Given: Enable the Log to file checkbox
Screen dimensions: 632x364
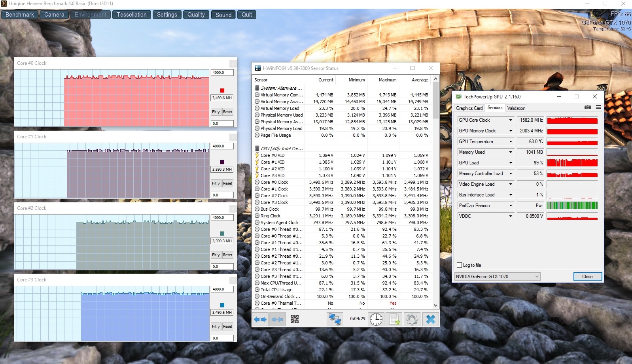Looking at the screenshot, I should tap(459, 265).
